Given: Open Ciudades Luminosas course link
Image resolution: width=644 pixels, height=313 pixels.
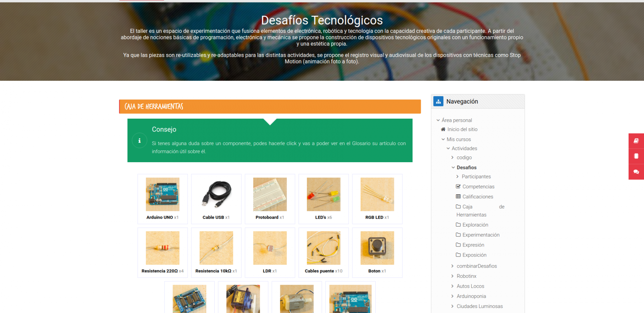Looking at the screenshot, I should point(479,306).
